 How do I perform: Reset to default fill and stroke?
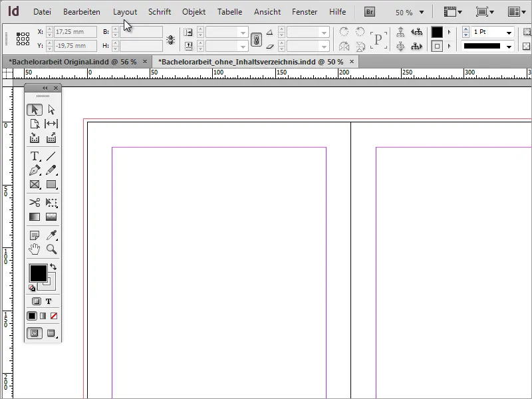click(32, 289)
